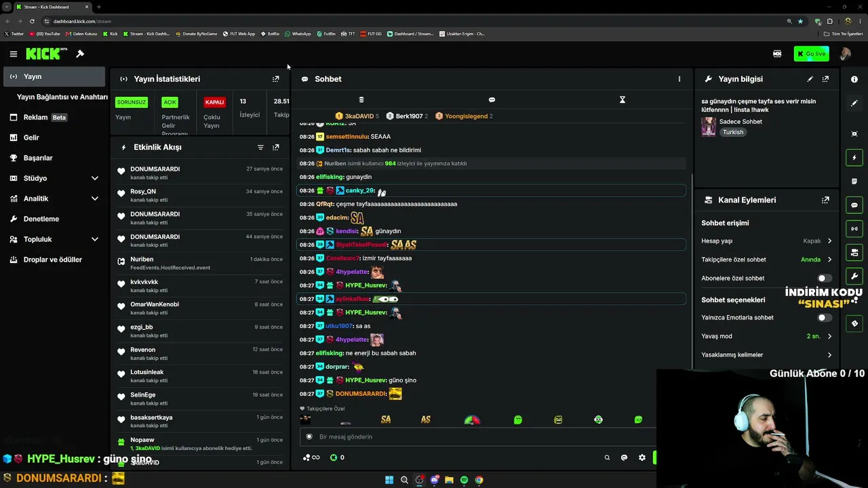Screen dimensions: 868x488
Task: Click the info icon in right sidebar
Action: (854, 79)
